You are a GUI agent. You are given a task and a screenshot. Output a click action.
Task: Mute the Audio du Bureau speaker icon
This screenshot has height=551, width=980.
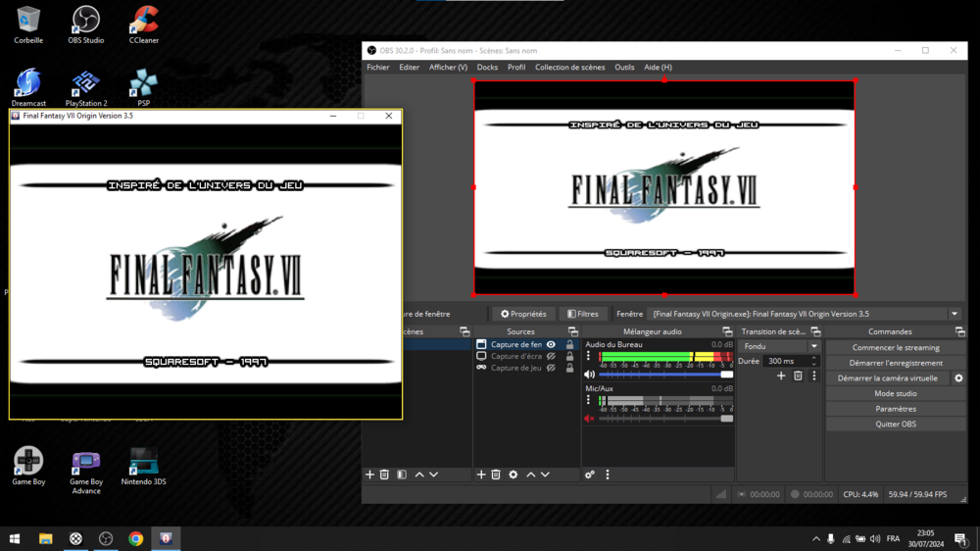click(x=589, y=375)
